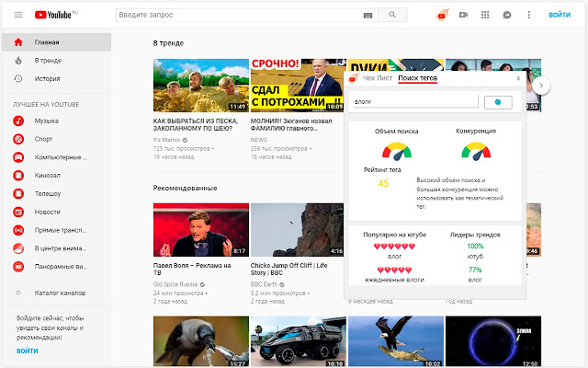Open the armored vehicle thumbnail

click(299, 341)
